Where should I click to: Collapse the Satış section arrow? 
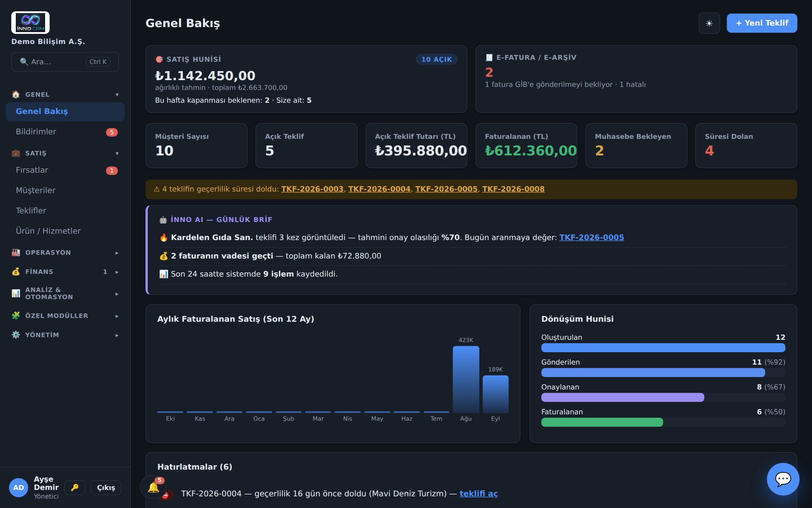tap(117, 154)
